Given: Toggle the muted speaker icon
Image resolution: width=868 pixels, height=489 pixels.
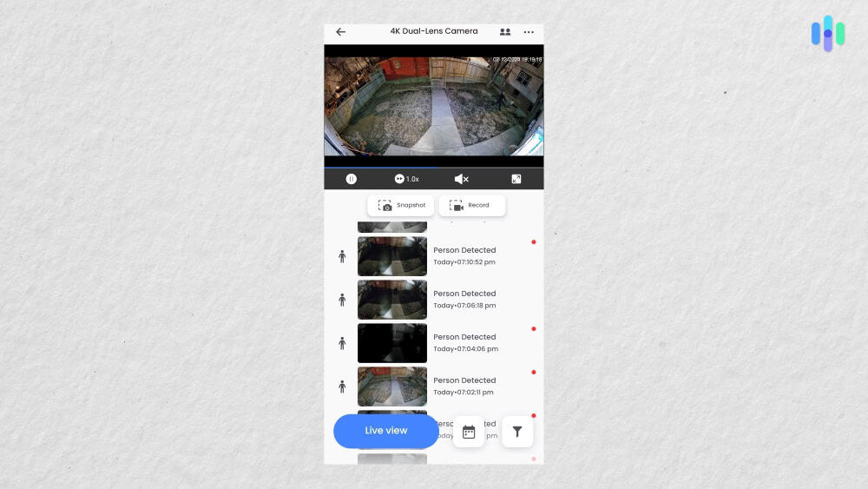Looking at the screenshot, I should [461, 179].
